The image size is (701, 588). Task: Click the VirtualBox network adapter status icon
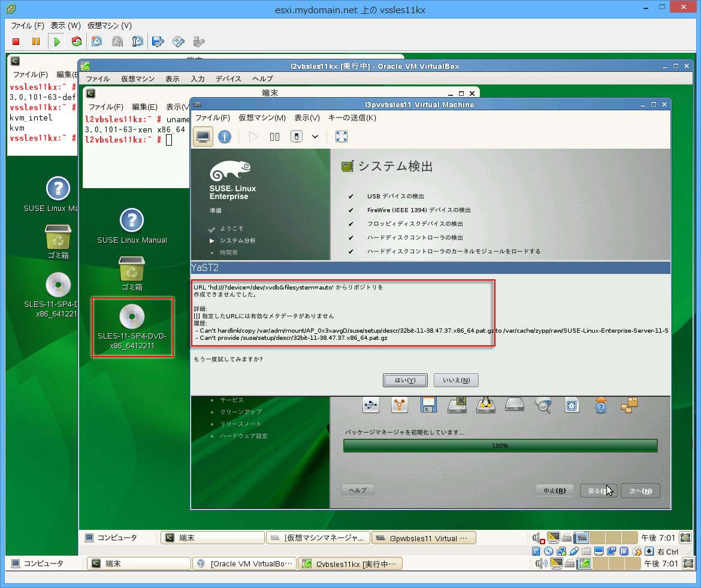(561, 551)
